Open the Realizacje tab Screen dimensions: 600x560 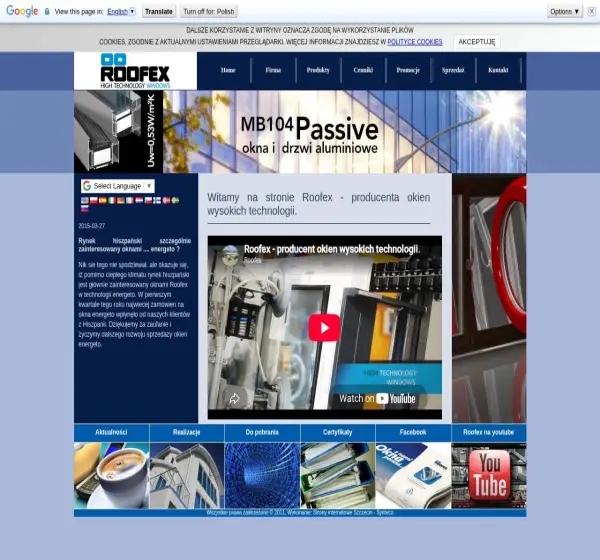coord(187,433)
